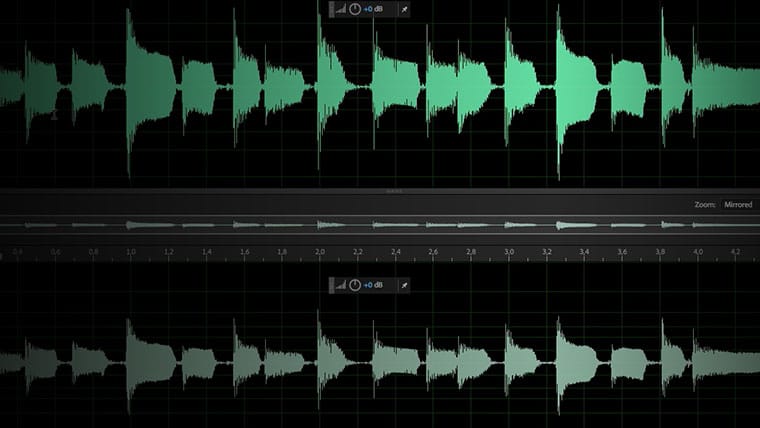
Task: Grab the grip handle of the bottom HUD
Action: (332, 285)
